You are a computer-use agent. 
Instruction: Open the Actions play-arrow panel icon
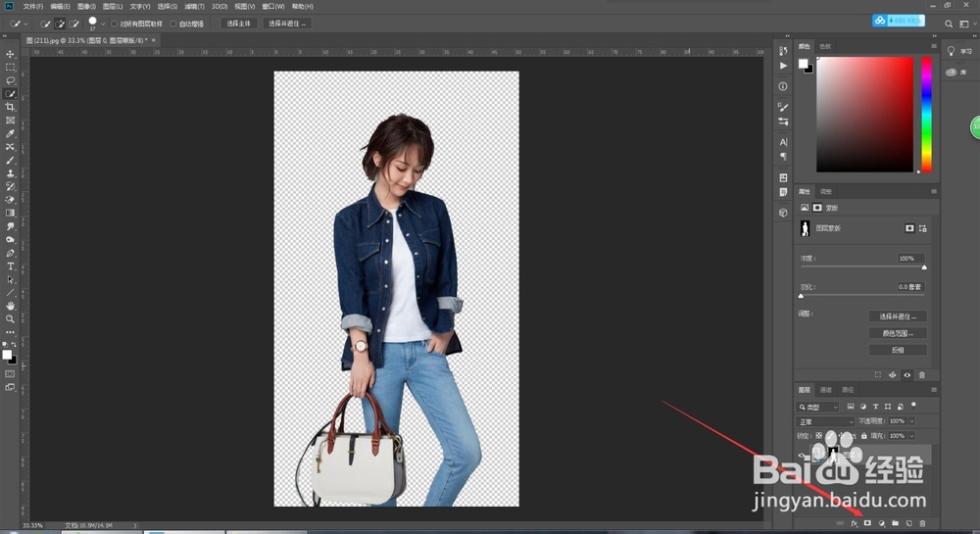[x=783, y=66]
